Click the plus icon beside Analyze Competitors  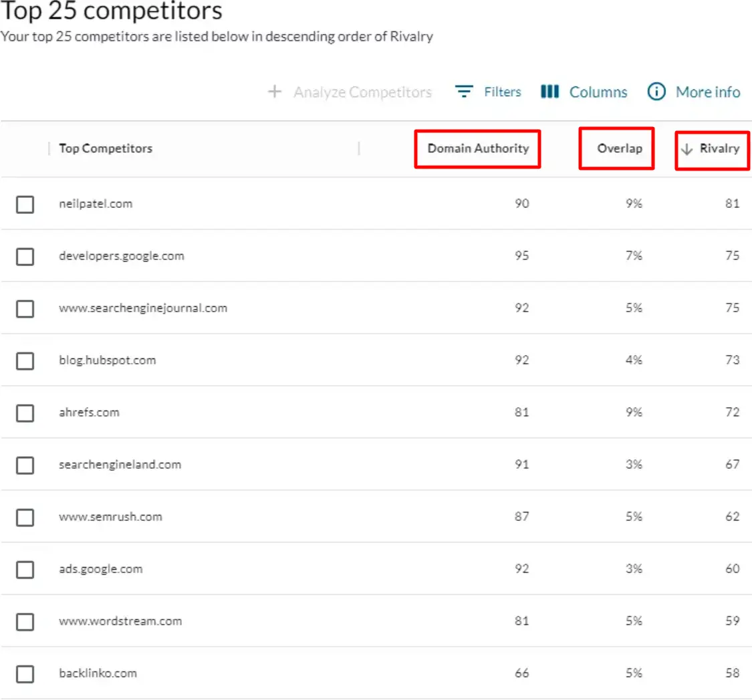coord(274,92)
